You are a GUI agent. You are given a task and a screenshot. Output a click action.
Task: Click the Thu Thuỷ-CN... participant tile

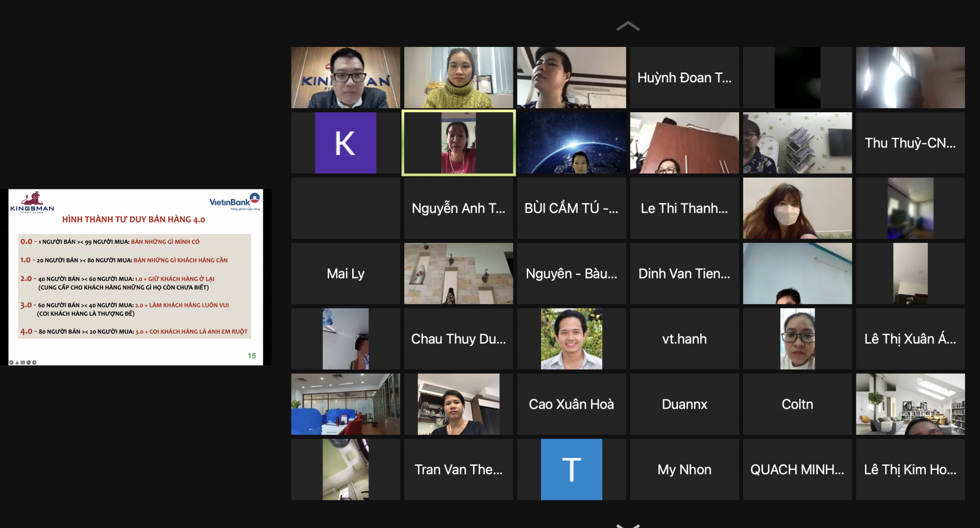[x=910, y=143]
